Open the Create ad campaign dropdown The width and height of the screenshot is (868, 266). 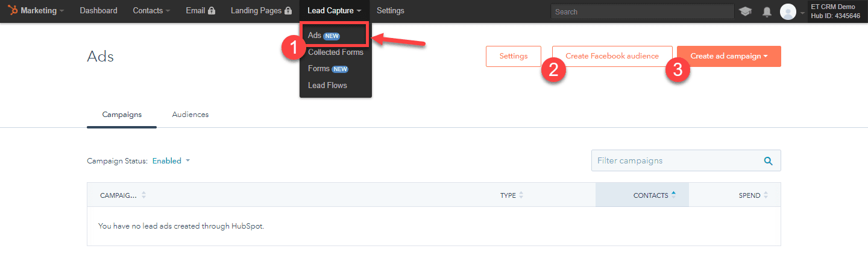click(729, 56)
